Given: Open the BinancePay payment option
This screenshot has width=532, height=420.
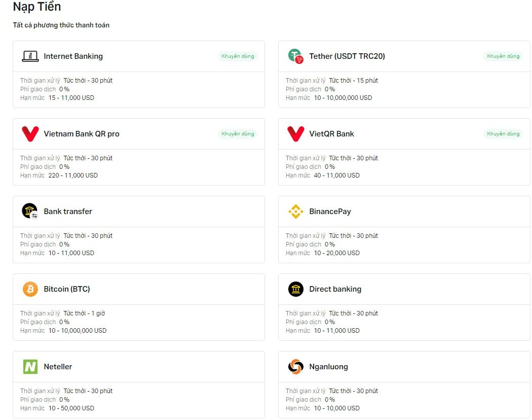Looking at the screenshot, I should pos(404,229).
